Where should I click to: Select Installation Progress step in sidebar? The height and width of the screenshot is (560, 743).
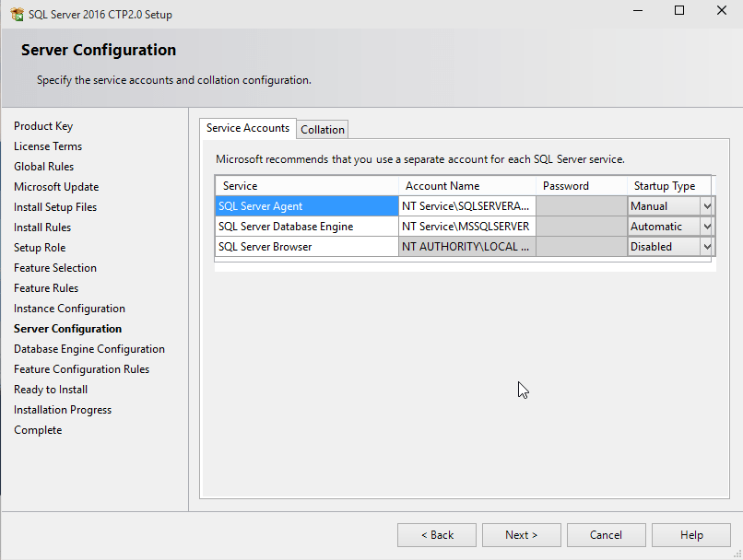tap(63, 410)
